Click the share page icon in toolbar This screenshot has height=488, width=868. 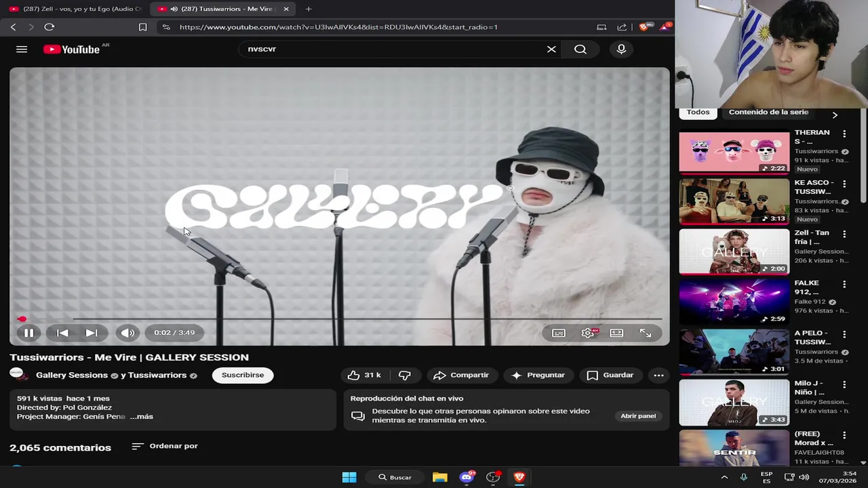click(x=622, y=27)
